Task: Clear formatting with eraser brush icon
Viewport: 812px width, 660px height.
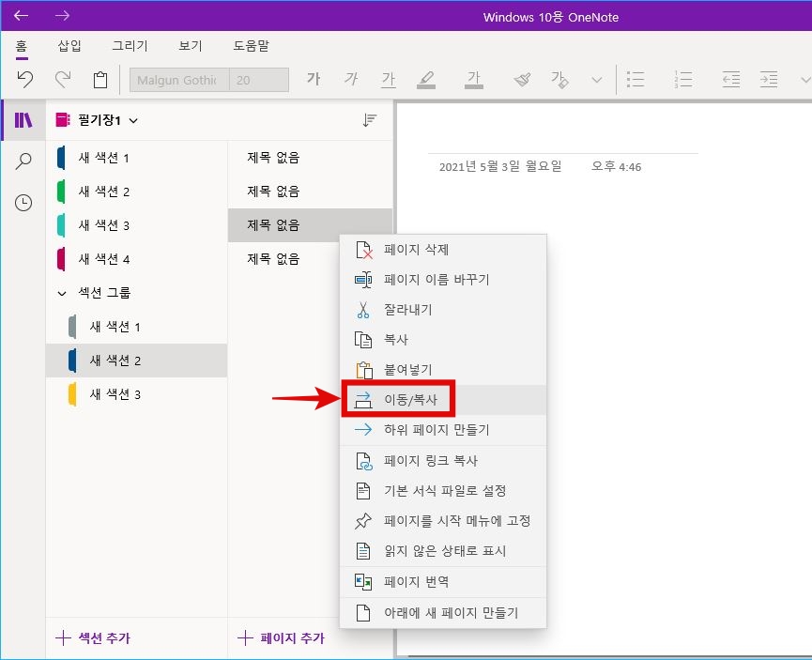Action: click(x=522, y=79)
